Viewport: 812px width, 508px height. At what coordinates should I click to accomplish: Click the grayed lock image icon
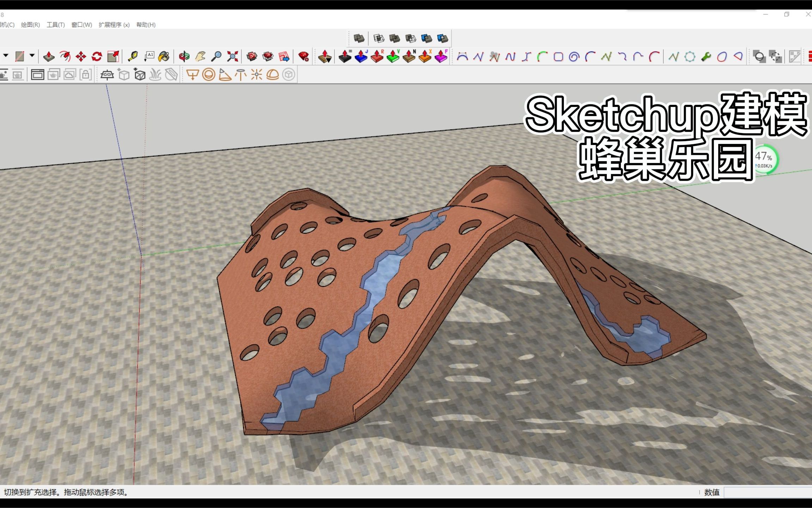point(86,75)
